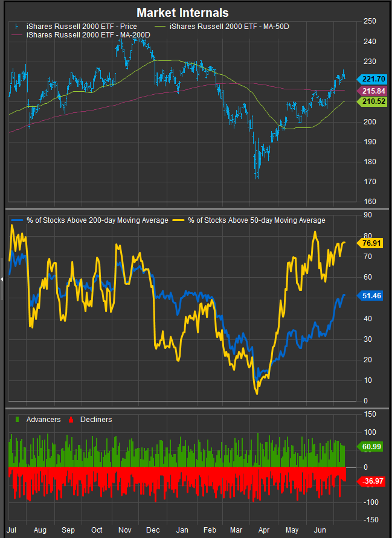392x538 pixels.
Task: Click the 76.91 yellow breadth value tag
Action: (x=373, y=243)
